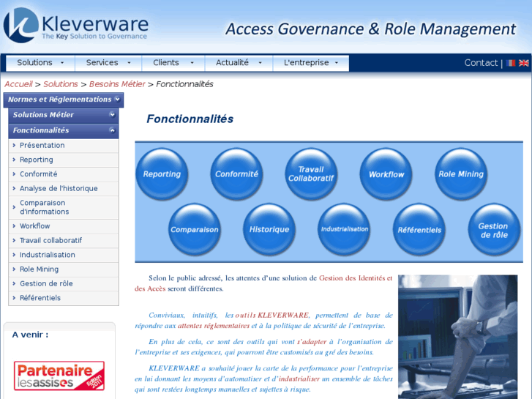532x399 pixels.
Task: Click the attentes réglementaires link
Action: [214, 326]
